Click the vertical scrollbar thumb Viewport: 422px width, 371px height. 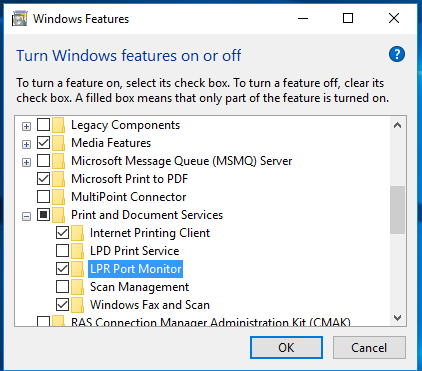coord(397,210)
